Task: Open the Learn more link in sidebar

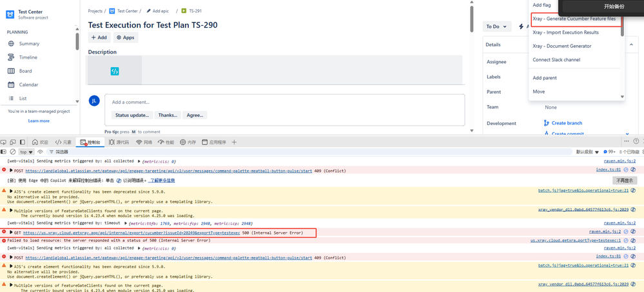Action: pyautogui.click(x=39, y=121)
